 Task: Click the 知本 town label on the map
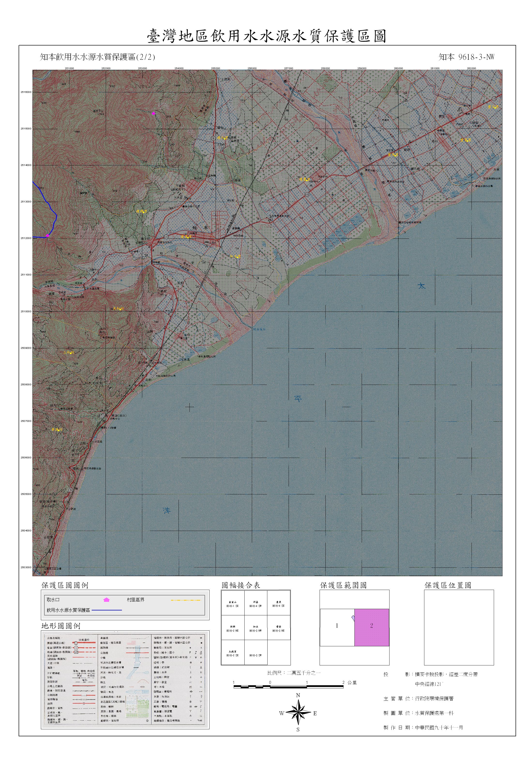point(200,228)
